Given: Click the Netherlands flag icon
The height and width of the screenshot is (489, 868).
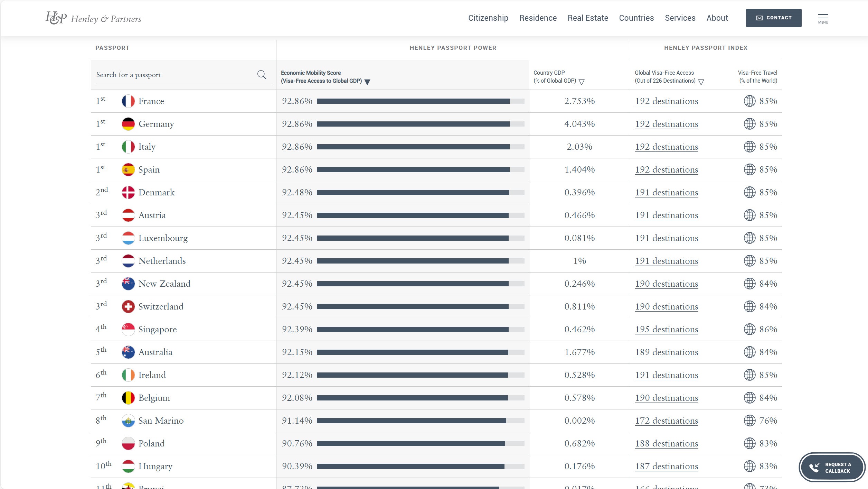Looking at the screenshot, I should pos(128,261).
